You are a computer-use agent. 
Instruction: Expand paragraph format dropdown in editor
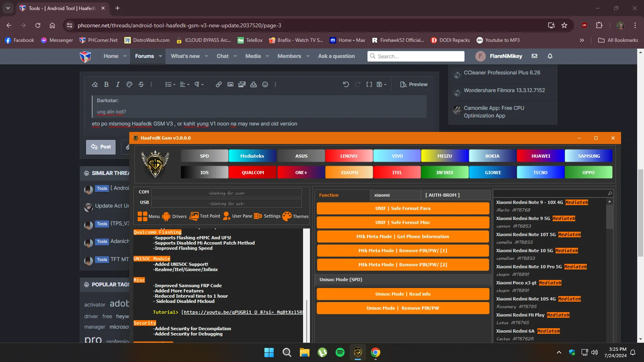pyautogui.click(x=199, y=84)
